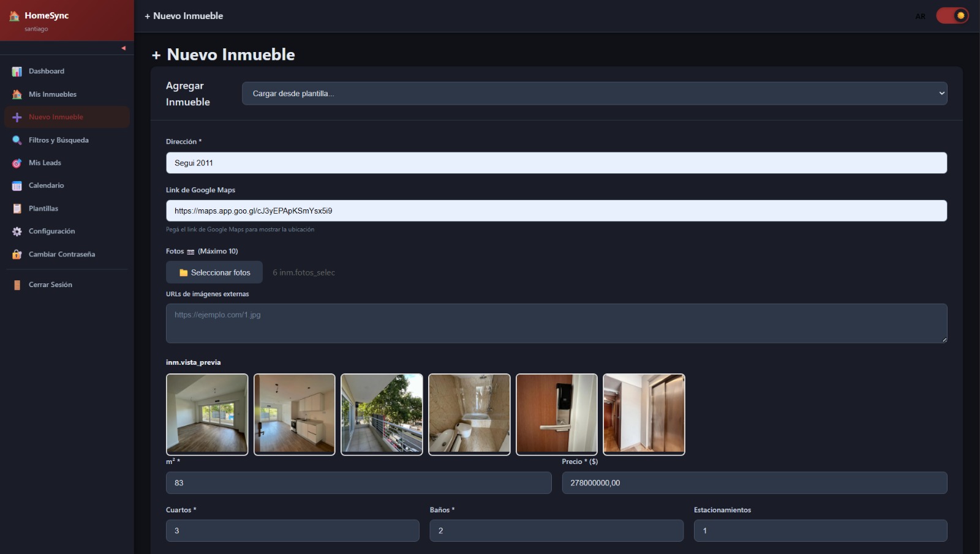
Task: Select Cerrar Sesión in the sidebar
Action: pos(17,284)
